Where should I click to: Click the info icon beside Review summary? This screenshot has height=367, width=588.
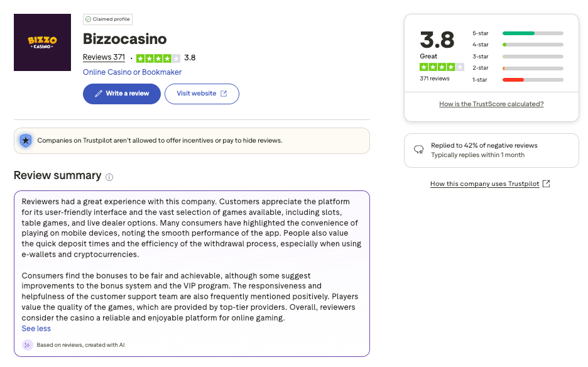(109, 177)
